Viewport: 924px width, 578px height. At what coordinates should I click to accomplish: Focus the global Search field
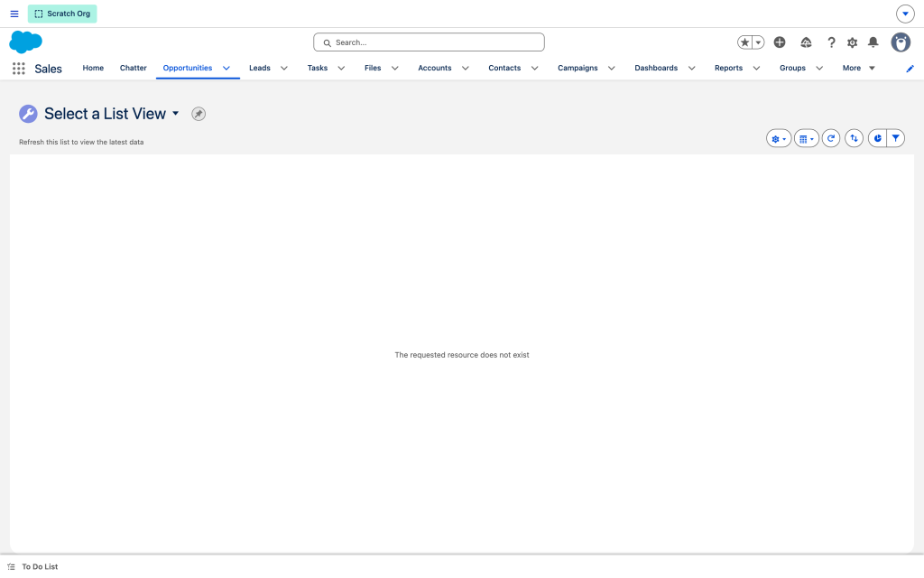tap(429, 42)
